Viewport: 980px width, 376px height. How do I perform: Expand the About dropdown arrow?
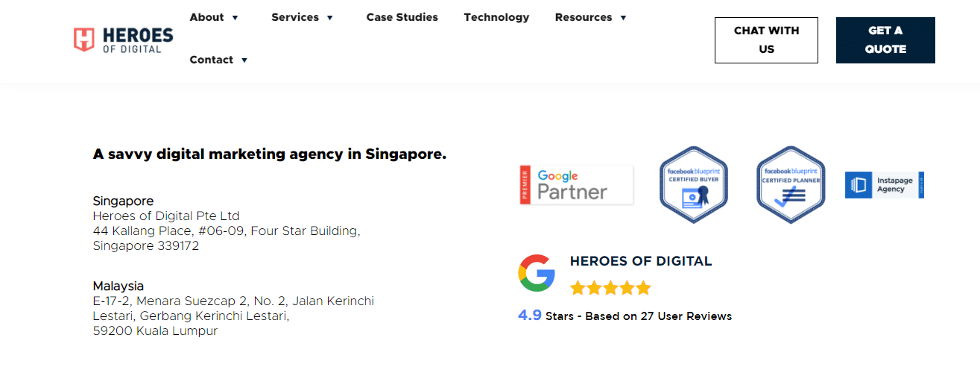235,18
